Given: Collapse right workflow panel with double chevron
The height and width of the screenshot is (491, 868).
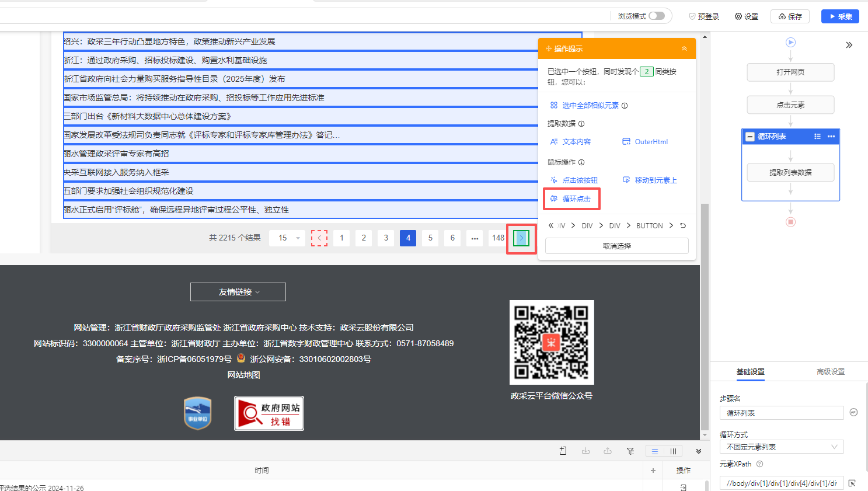Looking at the screenshot, I should pyautogui.click(x=849, y=45).
